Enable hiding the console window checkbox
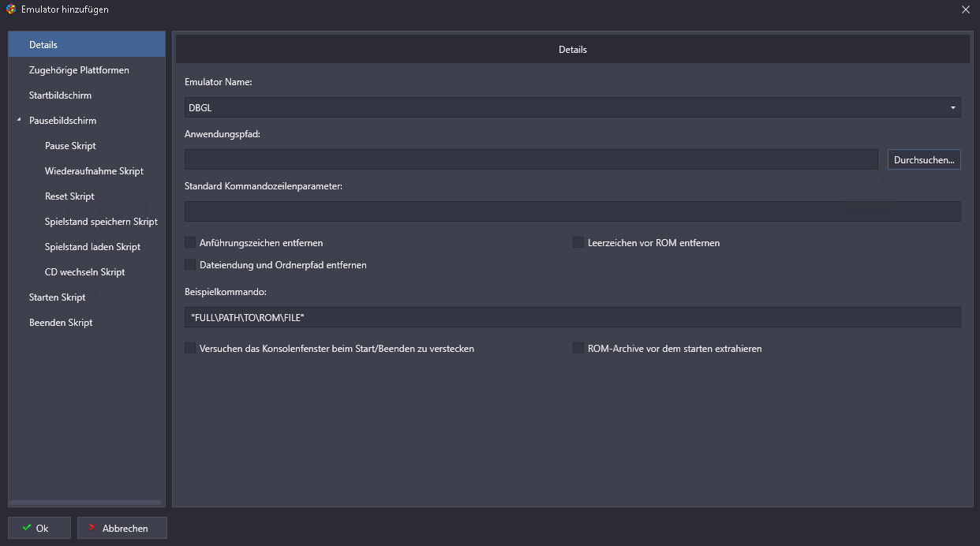Screen dimensions: 980x546 coord(190,348)
